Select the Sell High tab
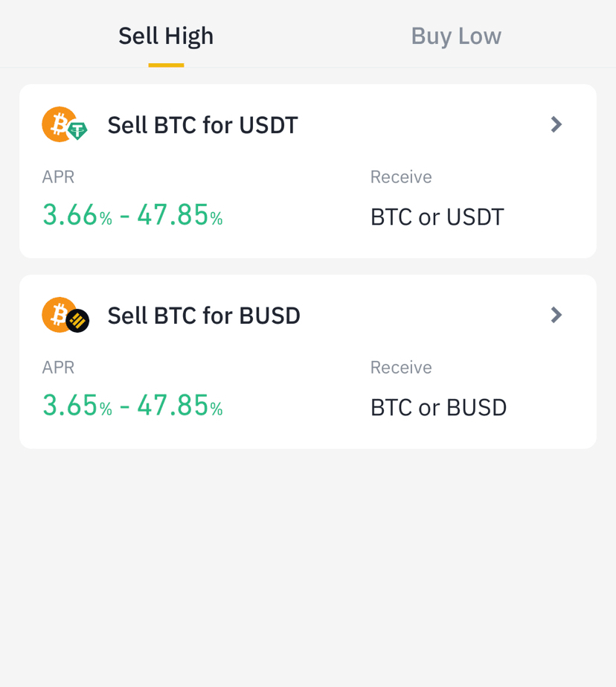The width and height of the screenshot is (616, 687). pos(166,36)
